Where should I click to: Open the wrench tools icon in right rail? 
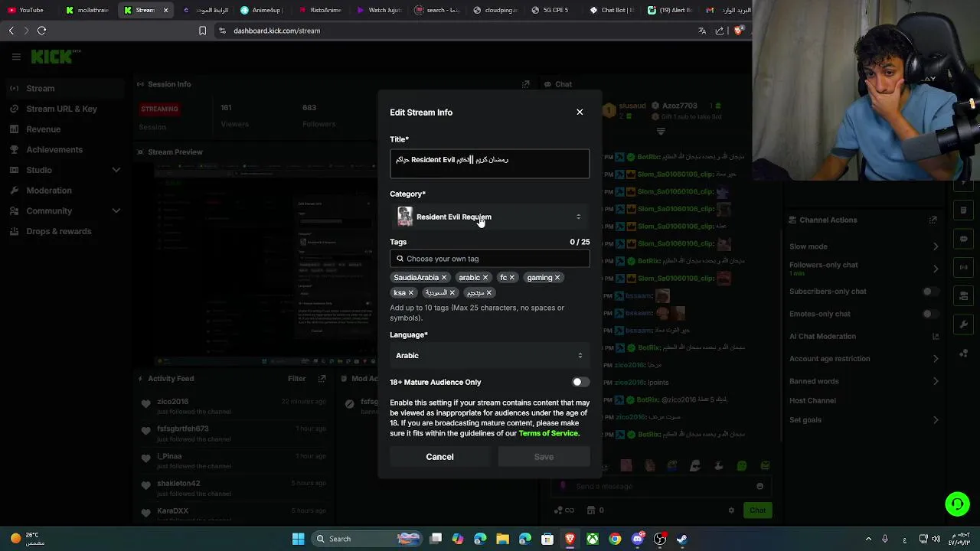(x=964, y=324)
